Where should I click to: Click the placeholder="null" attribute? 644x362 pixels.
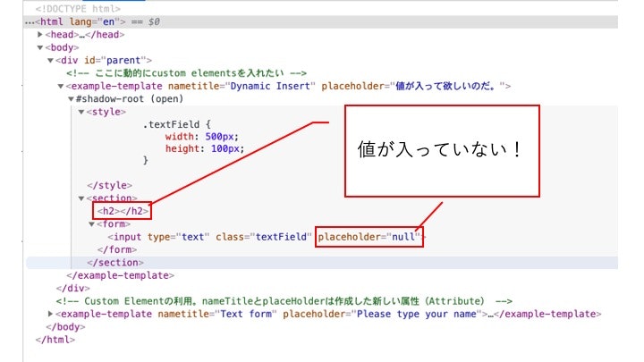coord(369,237)
